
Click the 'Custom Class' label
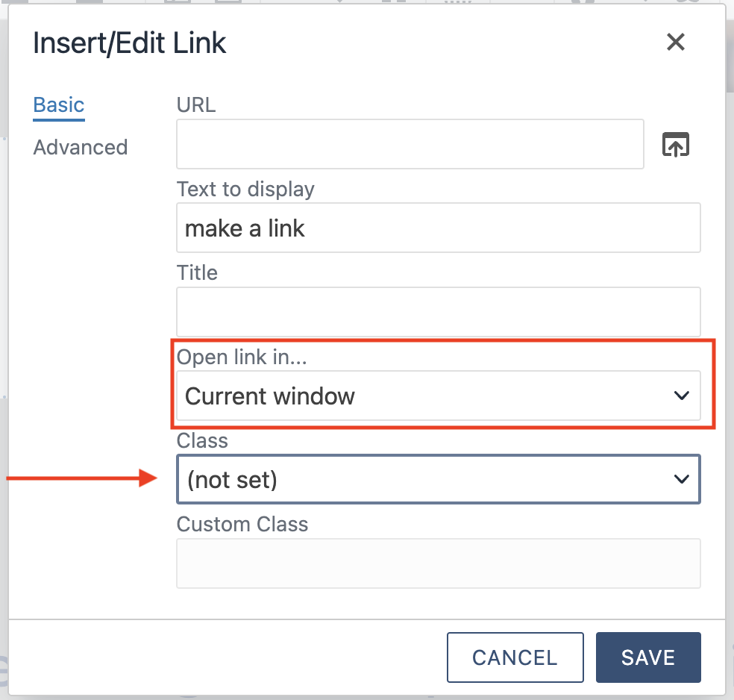pos(242,524)
